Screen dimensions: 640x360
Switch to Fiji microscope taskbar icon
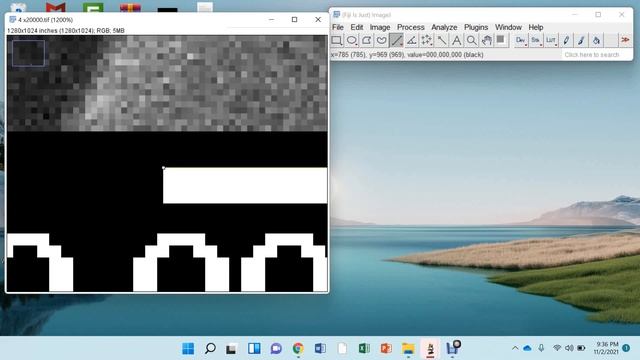tap(430, 349)
